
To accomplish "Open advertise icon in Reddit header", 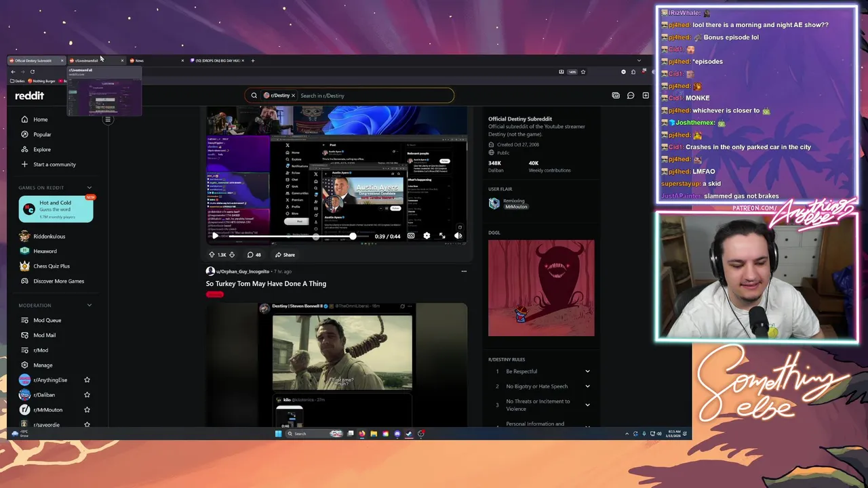I will point(616,96).
